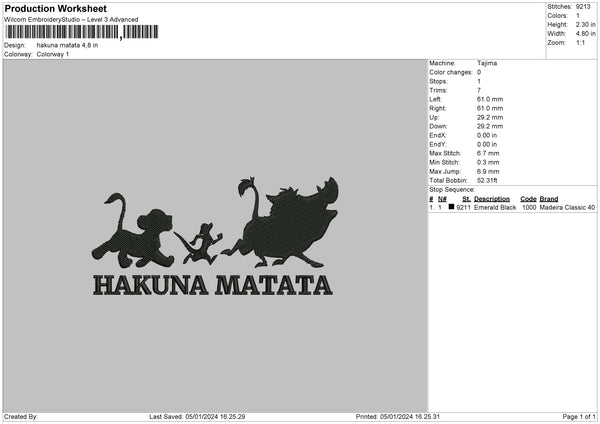Click the 'Colorway 1' value
Image resolution: width=600 pixels, height=424 pixels.
coord(53,54)
